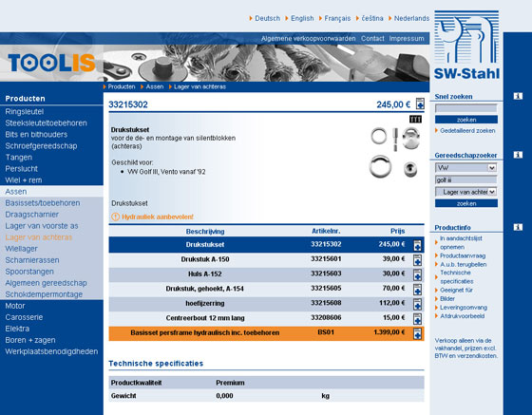Switch language to English

(302, 18)
